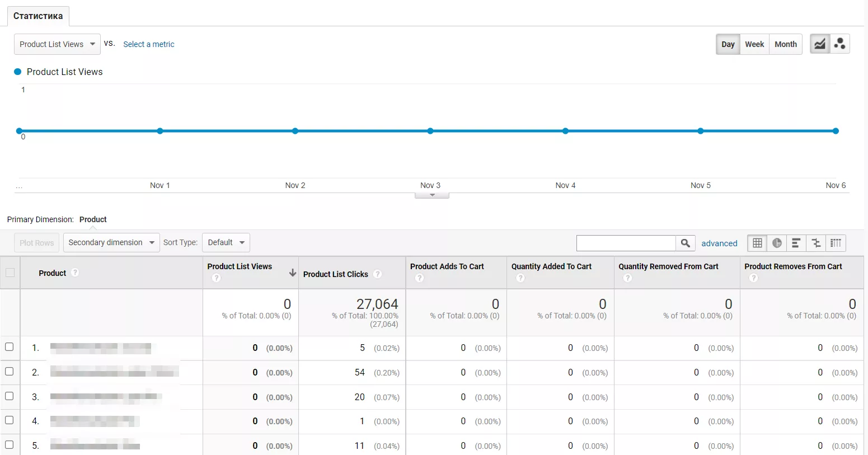Open the Статистика tab
868x455 pixels.
click(x=38, y=16)
